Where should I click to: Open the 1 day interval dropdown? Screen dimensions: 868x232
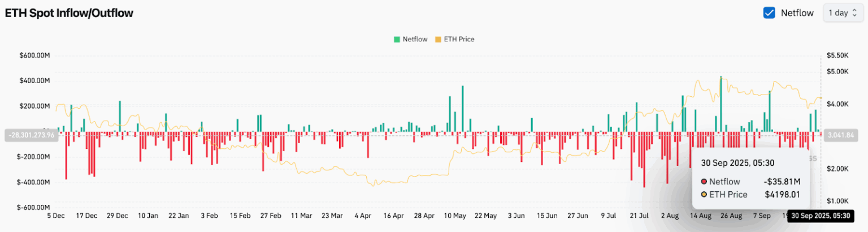click(838, 12)
